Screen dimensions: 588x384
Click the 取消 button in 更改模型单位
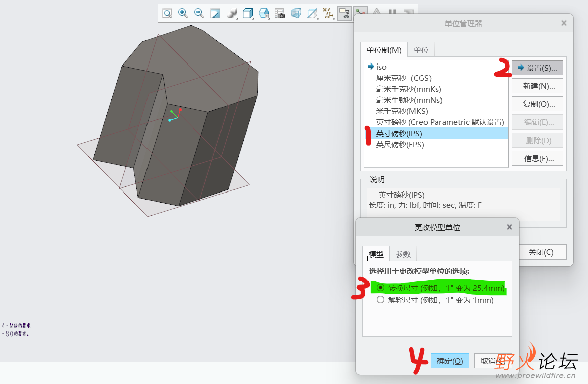coord(493,361)
